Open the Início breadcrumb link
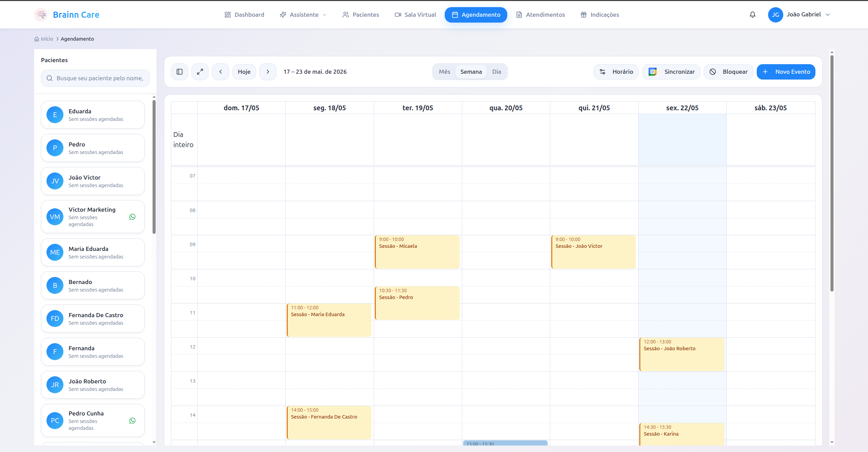Viewport: 868px width, 452px height. pyautogui.click(x=47, y=39)
